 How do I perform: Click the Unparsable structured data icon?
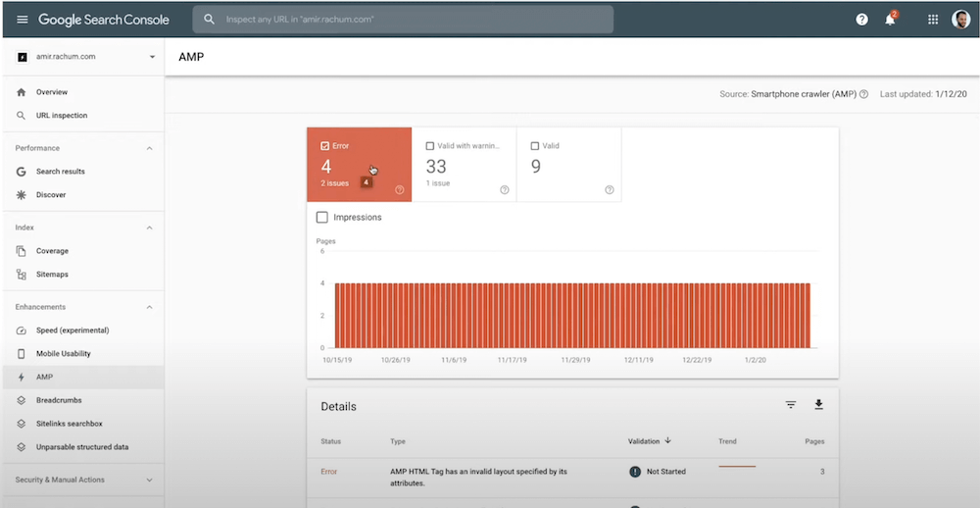(22, 447)
